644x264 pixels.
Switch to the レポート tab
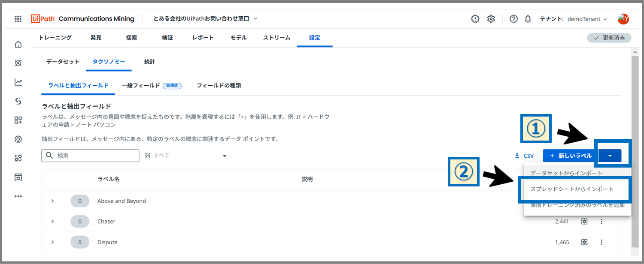pyautogui.click(x=203, y=38)
